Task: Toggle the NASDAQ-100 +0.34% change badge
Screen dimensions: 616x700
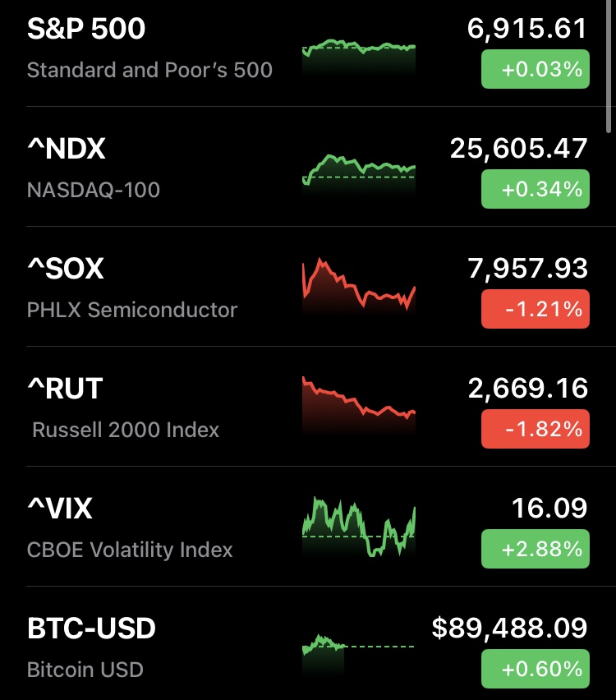Action: click(x=535, y=189)
